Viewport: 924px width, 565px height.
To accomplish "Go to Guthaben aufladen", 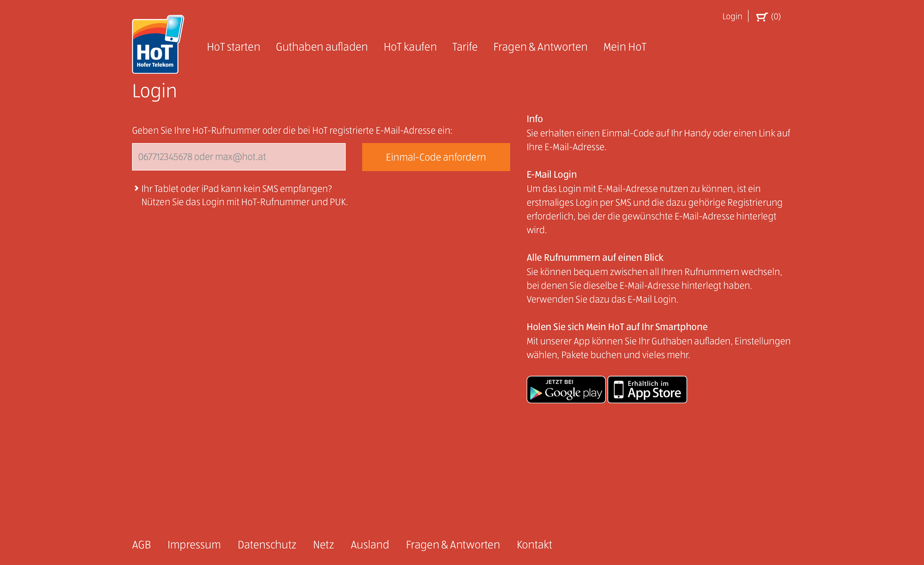I will point(321,47).
